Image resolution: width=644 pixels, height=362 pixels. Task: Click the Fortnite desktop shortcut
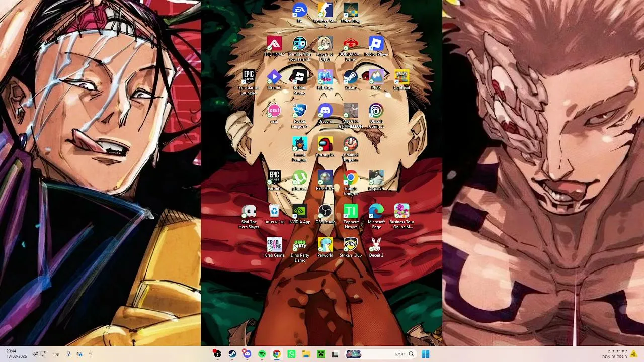[274, 180]
